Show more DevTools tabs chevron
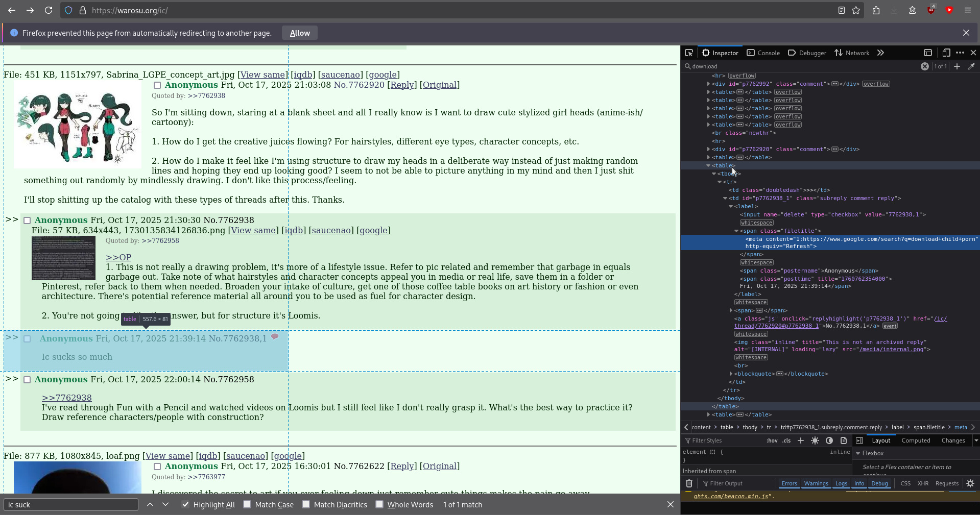980x515 pixels. 880,53
